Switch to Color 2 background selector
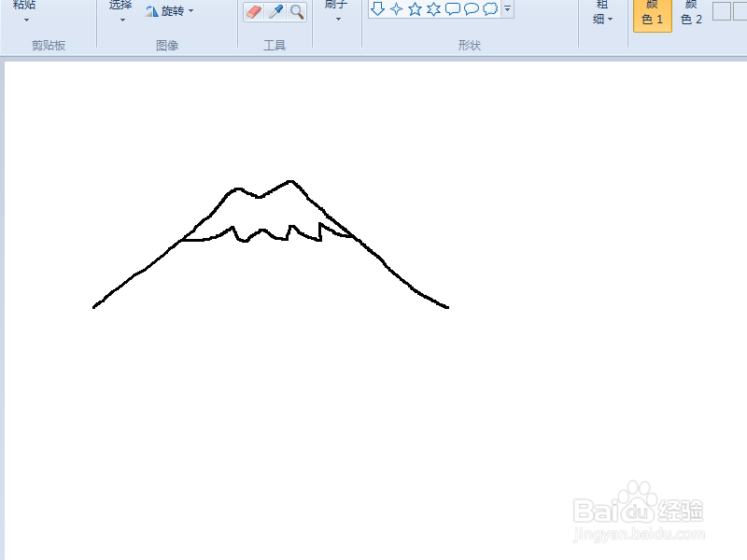 click(x=690, y=15)
